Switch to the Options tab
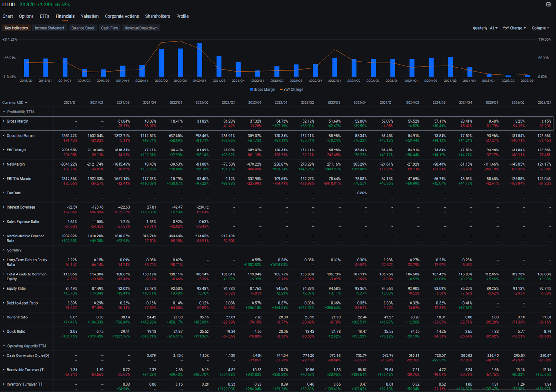 26,16
